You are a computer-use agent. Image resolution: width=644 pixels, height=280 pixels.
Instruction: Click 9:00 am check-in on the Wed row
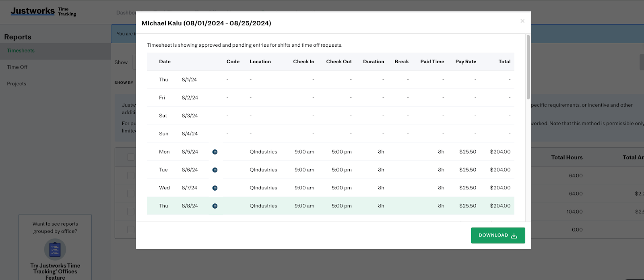(304, 188)
